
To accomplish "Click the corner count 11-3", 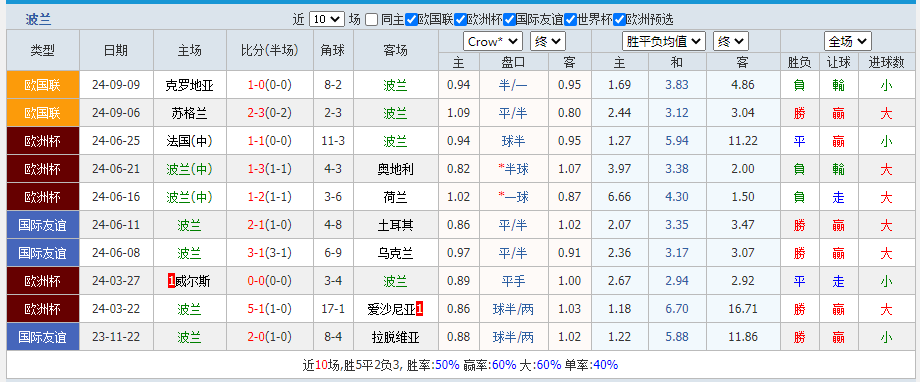I will (333, 141).
